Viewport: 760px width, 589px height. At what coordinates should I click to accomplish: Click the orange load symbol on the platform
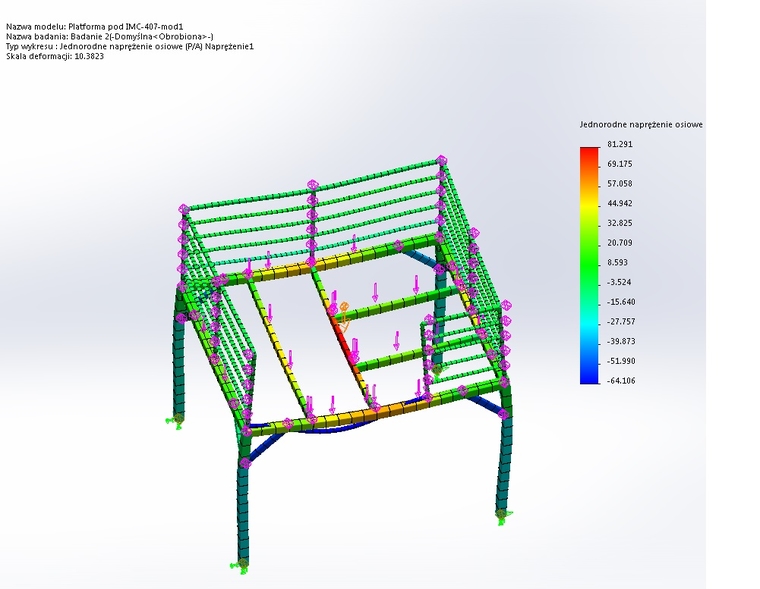tap(344, 317)
